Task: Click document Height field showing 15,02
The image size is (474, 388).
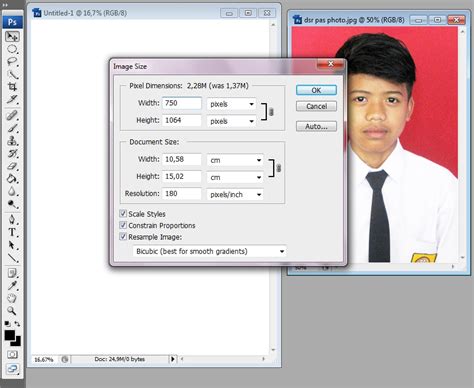Action: (x=182, y=176)
